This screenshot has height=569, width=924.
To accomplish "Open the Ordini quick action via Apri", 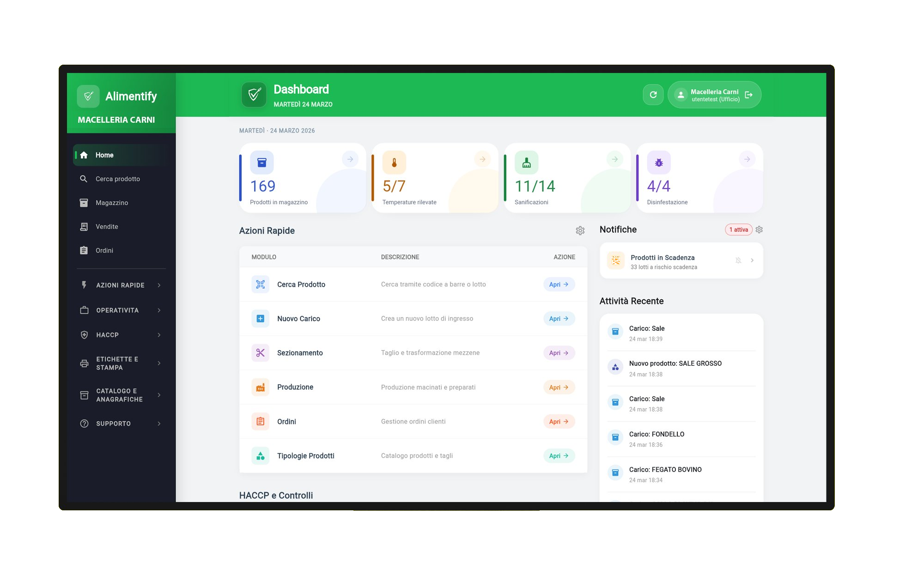I will click(559, 421).
